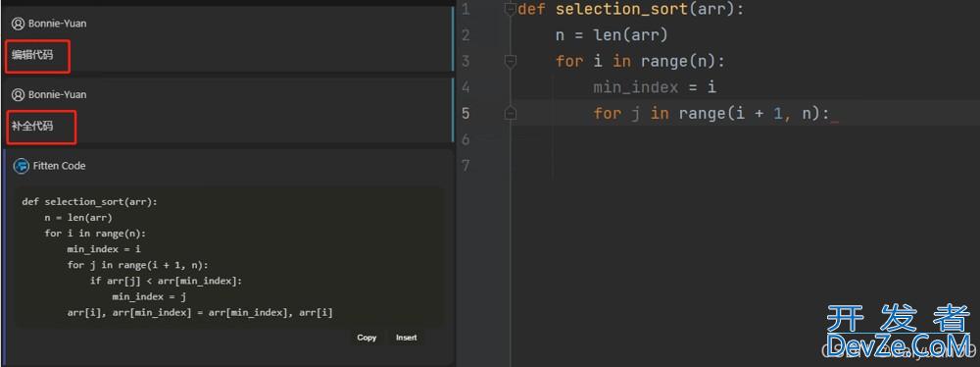Click the user avatar above the 编辑代码 message
This screenshot has height=367, width=980.
(x=18, y=24)
